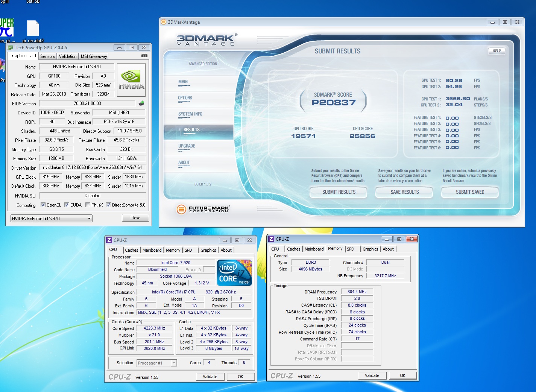Viewport: 536px width, 392px height.
Task: Click the NB Frequency value 3217.7 MHz
Action: [x=385, y=276]
